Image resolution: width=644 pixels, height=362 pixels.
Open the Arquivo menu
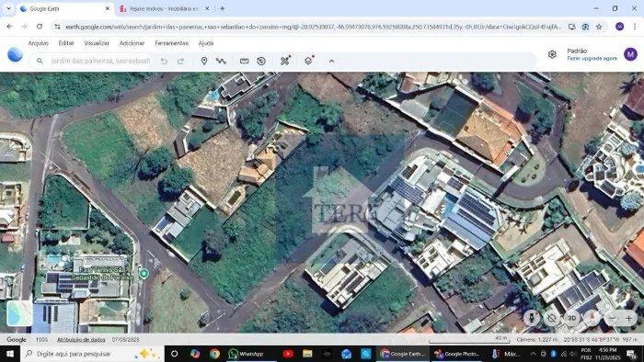[39, 43]
